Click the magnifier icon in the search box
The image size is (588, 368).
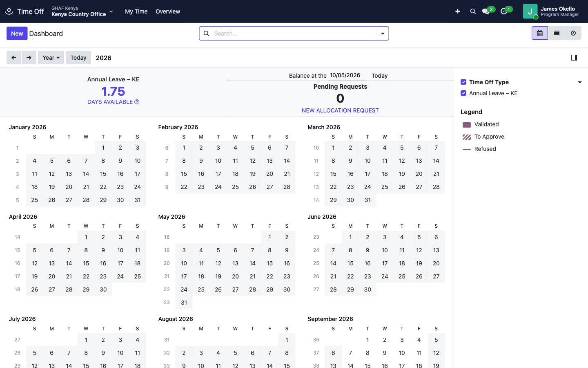pyautogui.click(x=206, y=34)
